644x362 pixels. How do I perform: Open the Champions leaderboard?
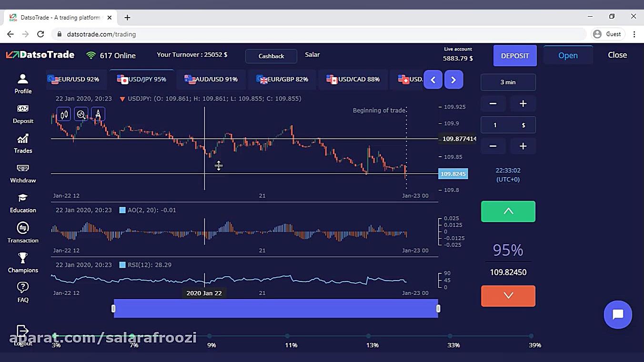tap(23, 263)
